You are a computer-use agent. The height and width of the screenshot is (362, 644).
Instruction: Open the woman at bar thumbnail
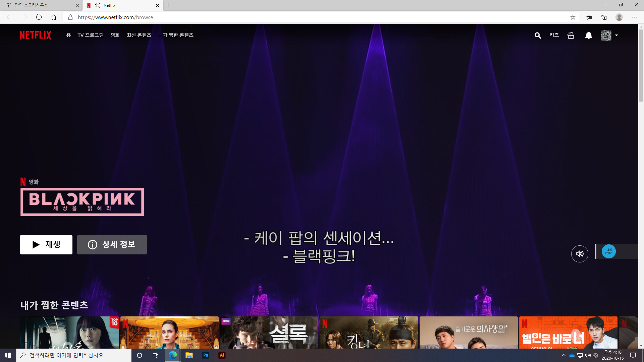click(169, 333)
